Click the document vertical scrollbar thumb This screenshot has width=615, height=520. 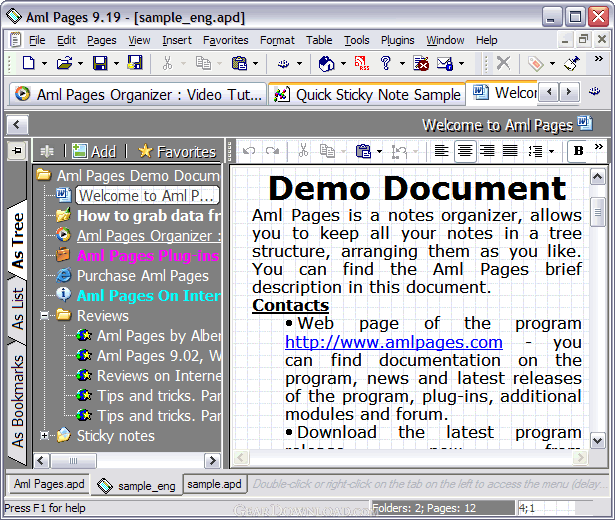tap(597, 212)
